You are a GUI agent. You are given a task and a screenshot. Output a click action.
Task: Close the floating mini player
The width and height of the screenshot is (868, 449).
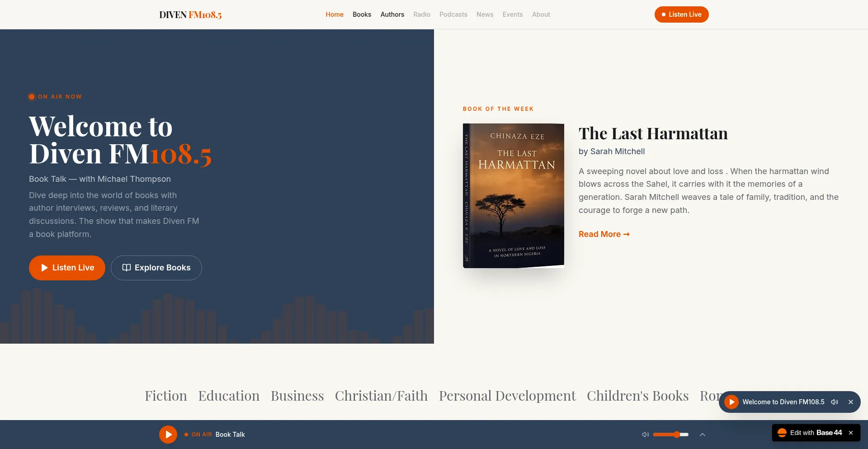click(x=851, y=402)
